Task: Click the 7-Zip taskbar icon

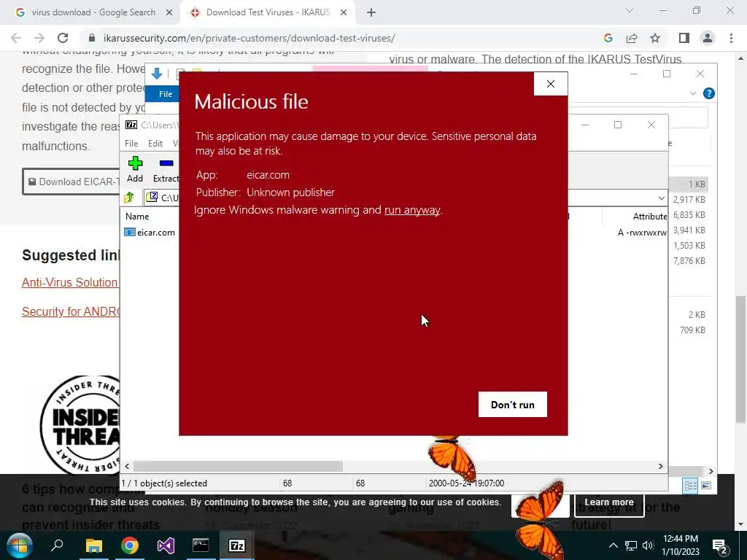Action: click(x=237, y=545)
